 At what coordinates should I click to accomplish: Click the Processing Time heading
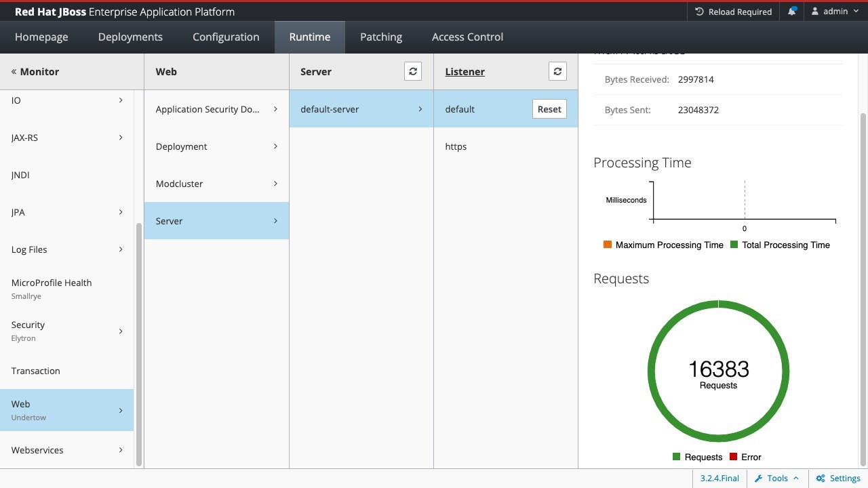642,163
